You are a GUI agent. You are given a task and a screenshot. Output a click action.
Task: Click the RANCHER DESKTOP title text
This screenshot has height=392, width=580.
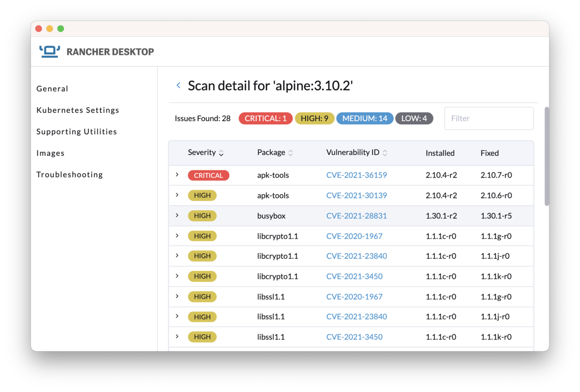tap(110, 52)
